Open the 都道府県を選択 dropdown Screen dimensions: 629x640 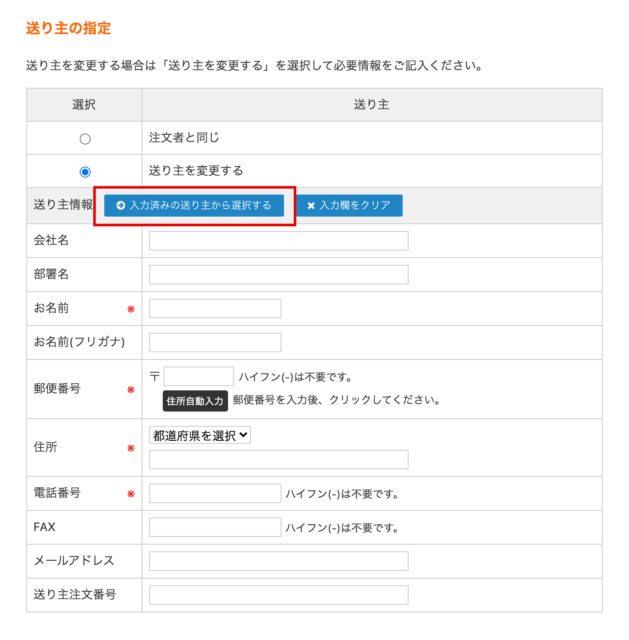tap(200, 435)
